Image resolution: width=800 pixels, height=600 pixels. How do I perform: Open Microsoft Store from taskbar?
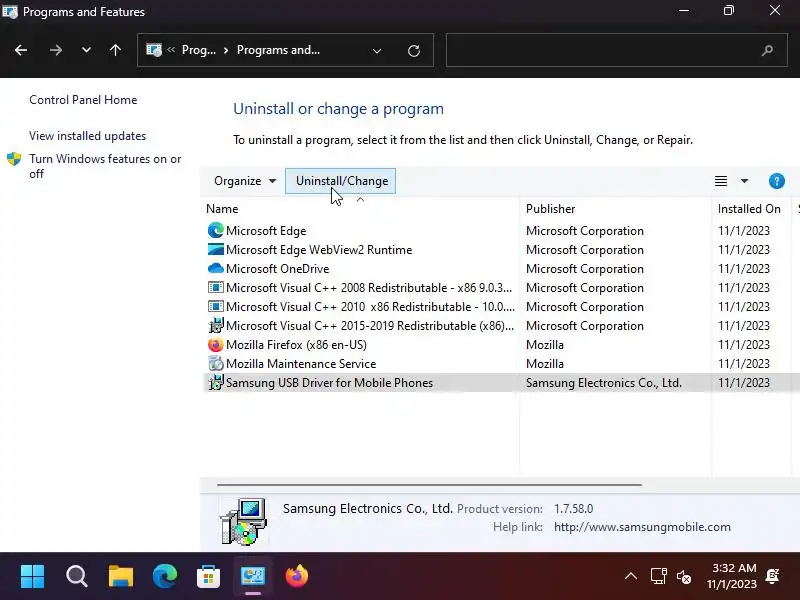click(209, 577)
